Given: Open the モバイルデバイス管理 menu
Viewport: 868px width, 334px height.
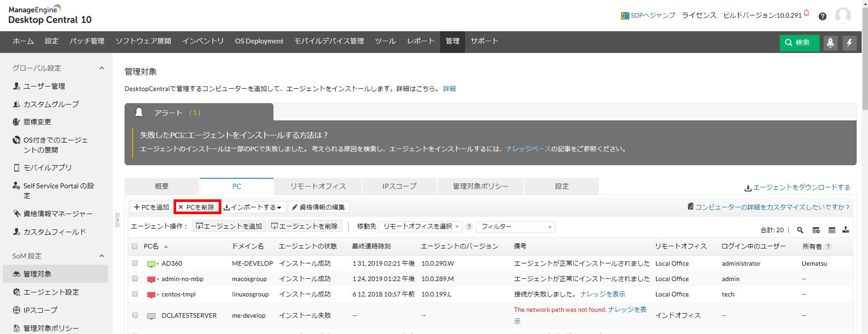Looking at the screenshot, I should (329, 41).
